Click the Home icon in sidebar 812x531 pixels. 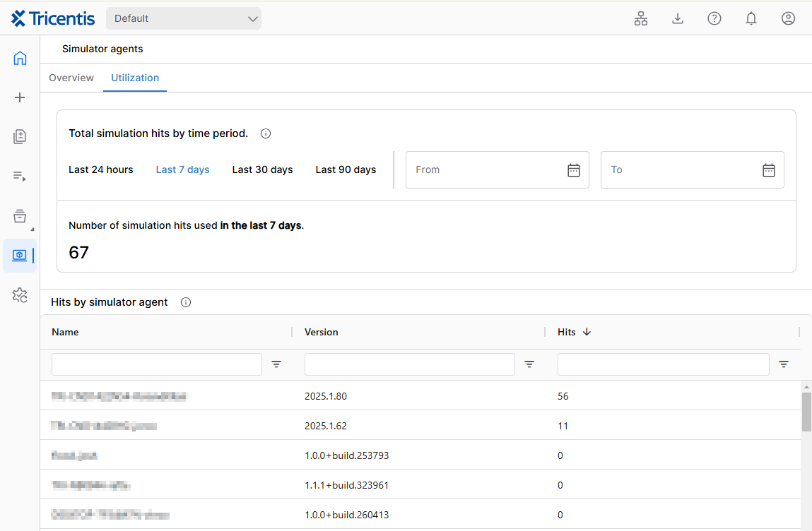tap(20, 59)
